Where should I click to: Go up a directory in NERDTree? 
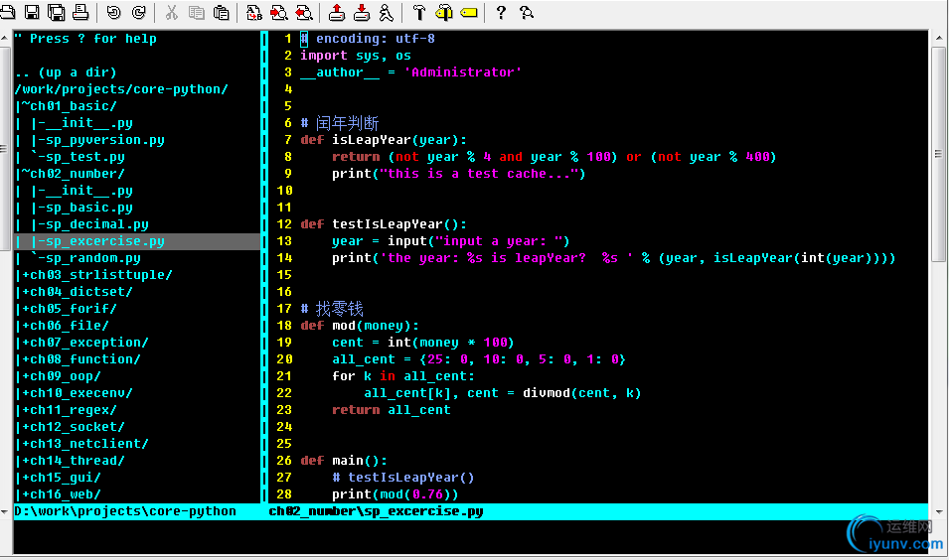(66, 72)
